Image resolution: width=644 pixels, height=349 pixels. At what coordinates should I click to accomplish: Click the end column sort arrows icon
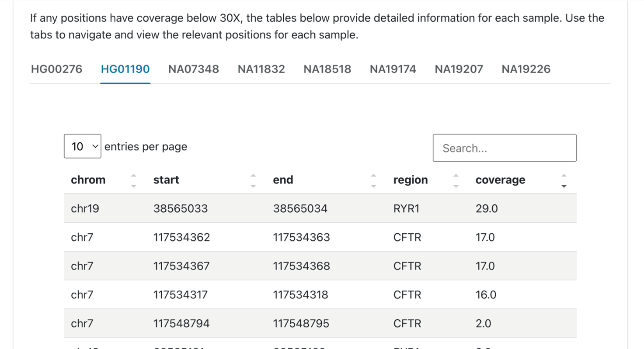pos(373,180)
